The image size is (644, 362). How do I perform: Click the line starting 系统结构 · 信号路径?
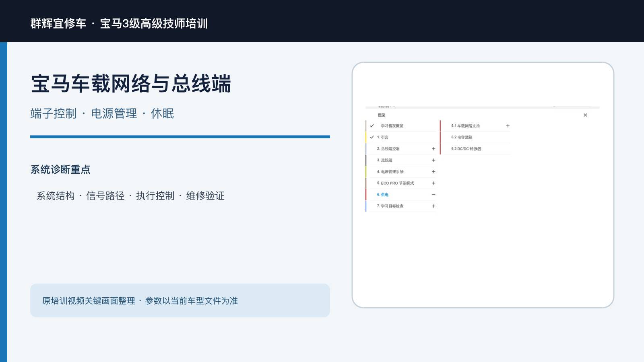(130, 196)
